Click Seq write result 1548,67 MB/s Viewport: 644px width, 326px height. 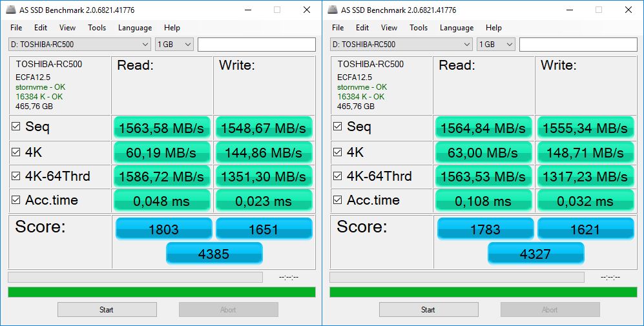pos(264,128)
